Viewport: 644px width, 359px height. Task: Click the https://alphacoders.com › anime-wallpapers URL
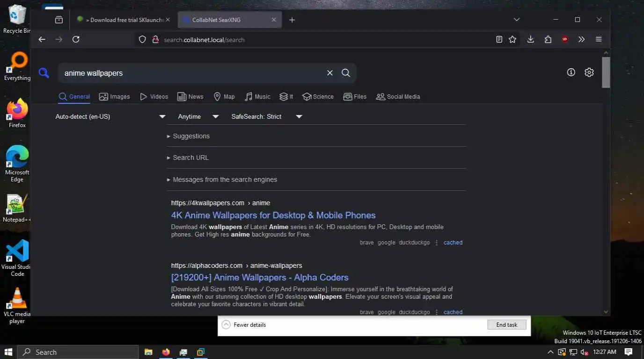[x=236, y=266]
